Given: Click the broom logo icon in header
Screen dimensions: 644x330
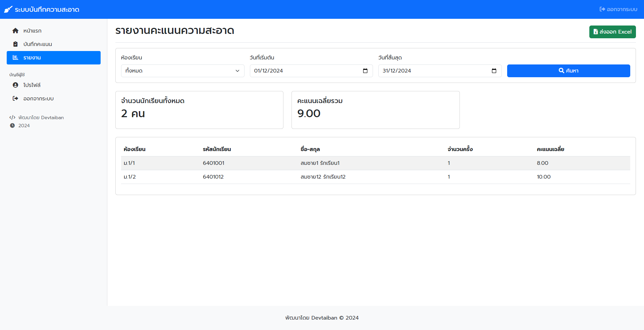Looking at the screenshot, I should pos(8,9).
